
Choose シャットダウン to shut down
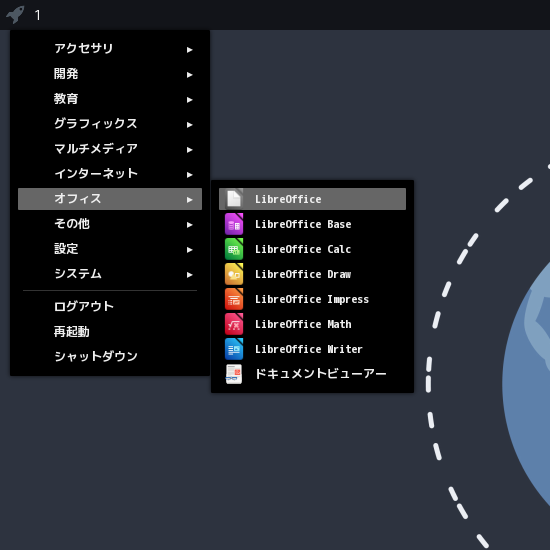110,356
